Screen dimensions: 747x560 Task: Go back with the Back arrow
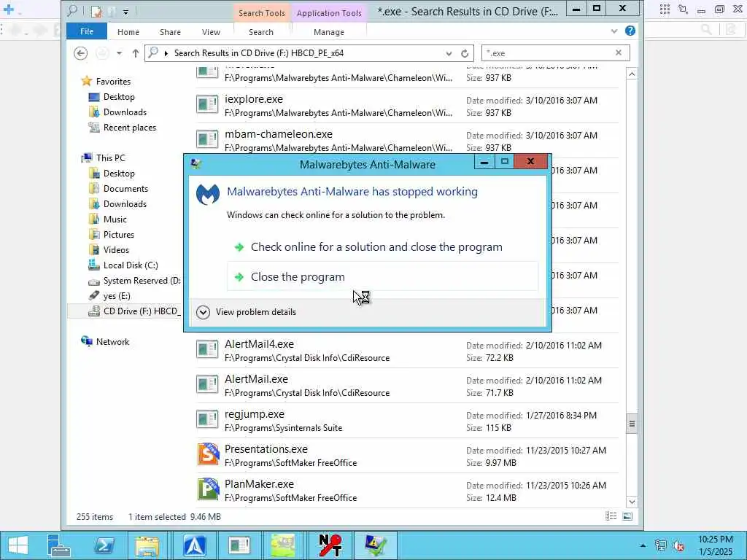[80, 52]
